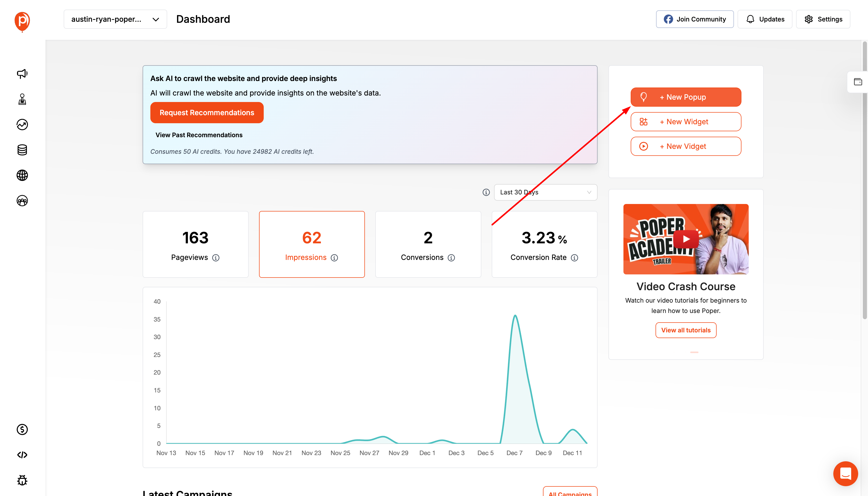Image resolution: width=868 pixels, height=496 pixels.
Task: Open the team members sidebar icon
Action: pos(22,201)
